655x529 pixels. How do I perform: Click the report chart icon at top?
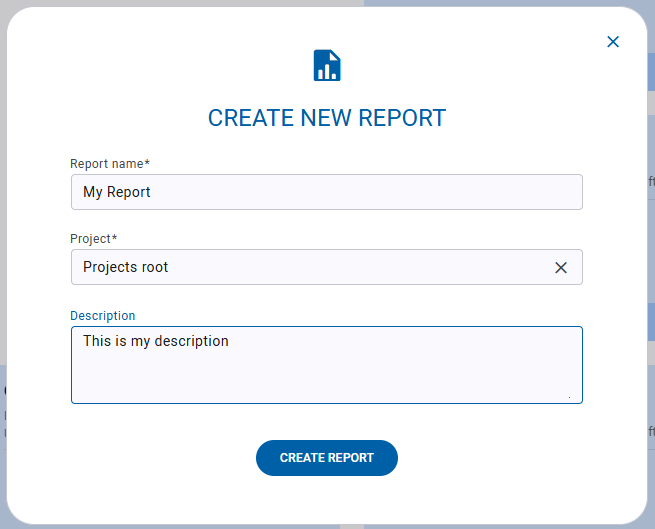[327, 65]
